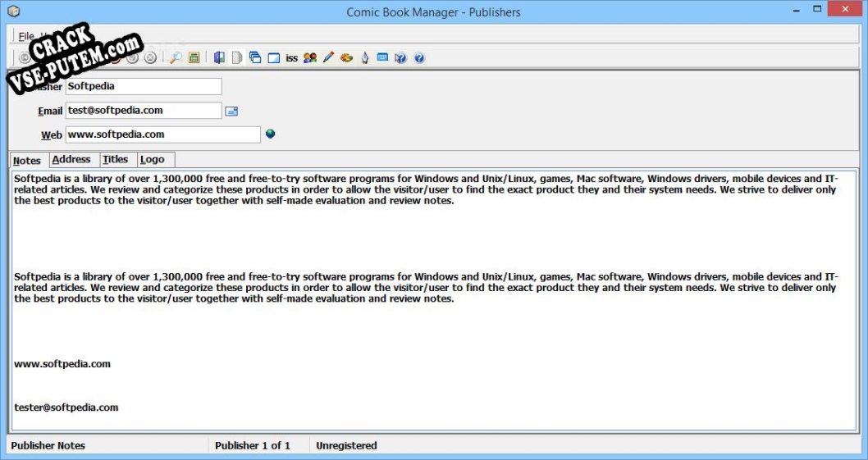The height and width of the screenshot is (460, 868).
Task: Open the green list report icon
Action: coord(194,57)
